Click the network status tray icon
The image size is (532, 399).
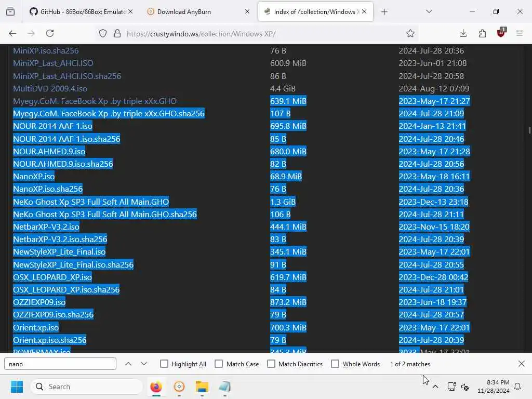451,387
